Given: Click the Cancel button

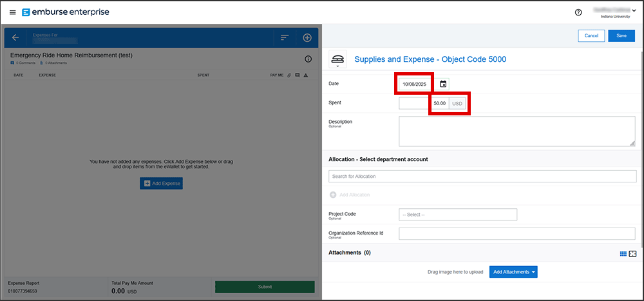Looking at the screenshot, I should tap(591, 36).
